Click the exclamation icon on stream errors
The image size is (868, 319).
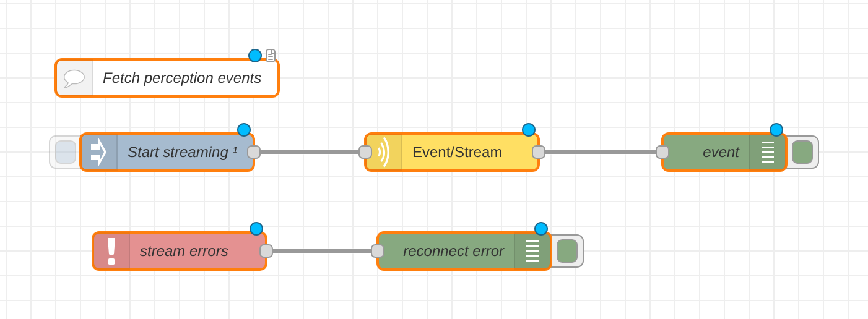coord(111,251)
